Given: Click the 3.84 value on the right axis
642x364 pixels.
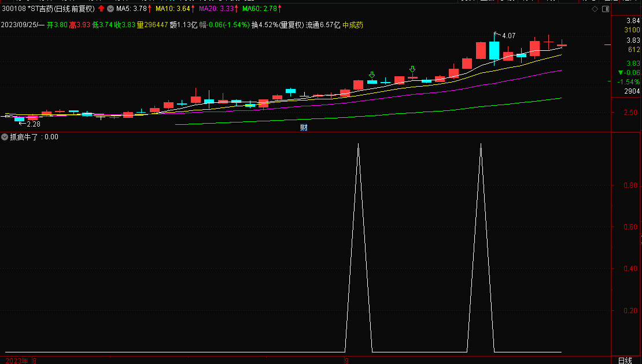Looking at the screenshot, I should (x=633, y=20).
